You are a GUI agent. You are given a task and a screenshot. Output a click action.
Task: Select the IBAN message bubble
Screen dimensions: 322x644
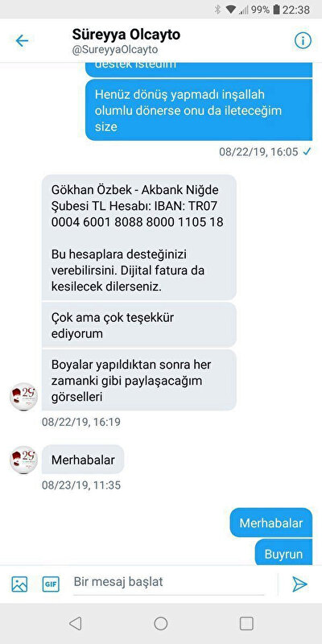139,237
